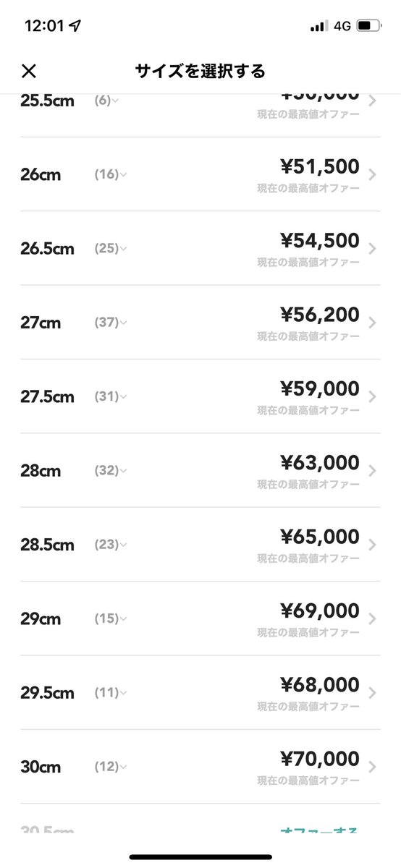Tap the ¥65,000 highest offer price

click(319, 537)
